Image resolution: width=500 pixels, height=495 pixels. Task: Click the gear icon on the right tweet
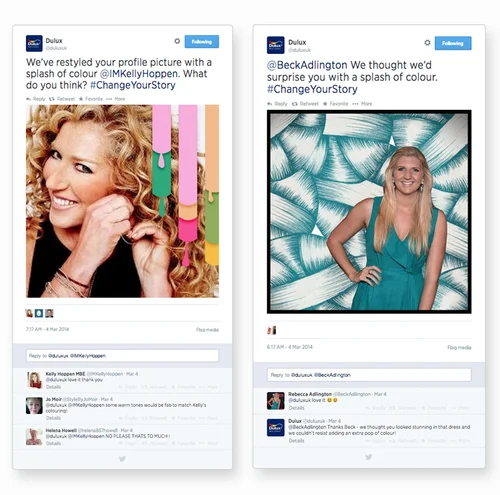coord(427,43)
